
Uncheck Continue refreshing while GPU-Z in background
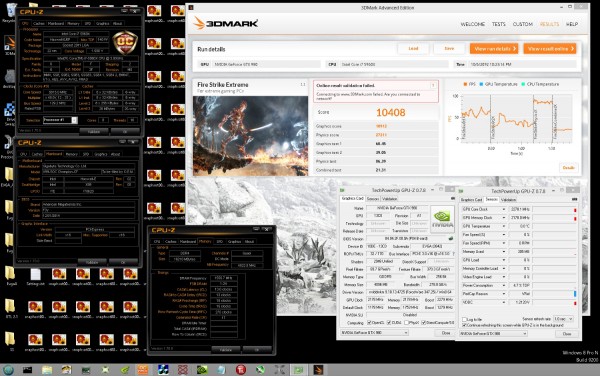point(464,325)
